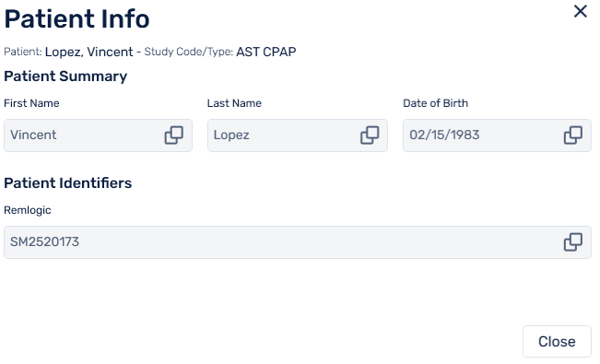Click the Study Code/Type label
Screen dimensions: 600x364
[x=189, y=52]
